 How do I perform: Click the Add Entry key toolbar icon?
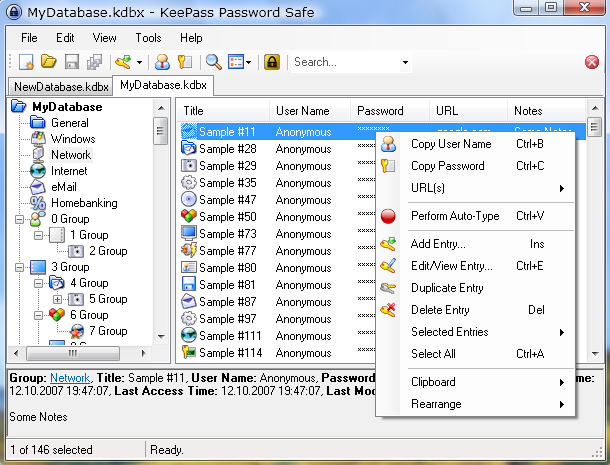pos(124,62)
